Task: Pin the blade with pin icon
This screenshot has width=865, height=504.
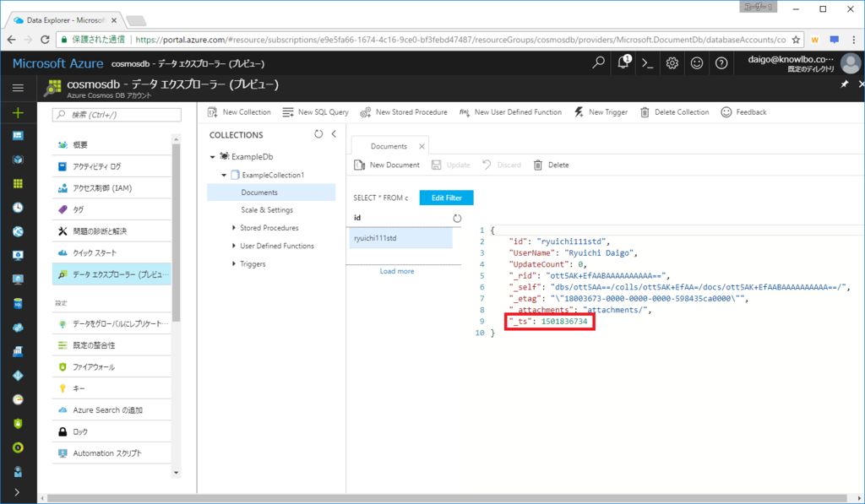Action: pyautogui.click(x=844, y=84)
